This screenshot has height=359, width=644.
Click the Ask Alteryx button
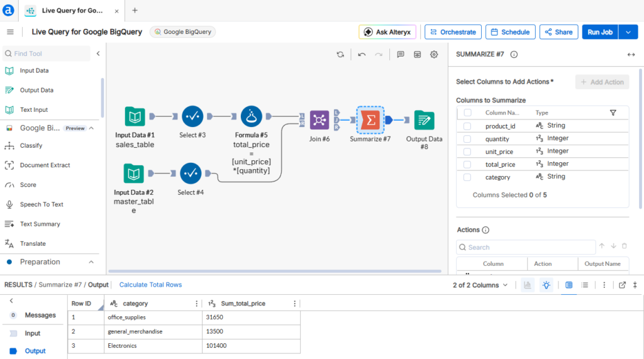387,32
